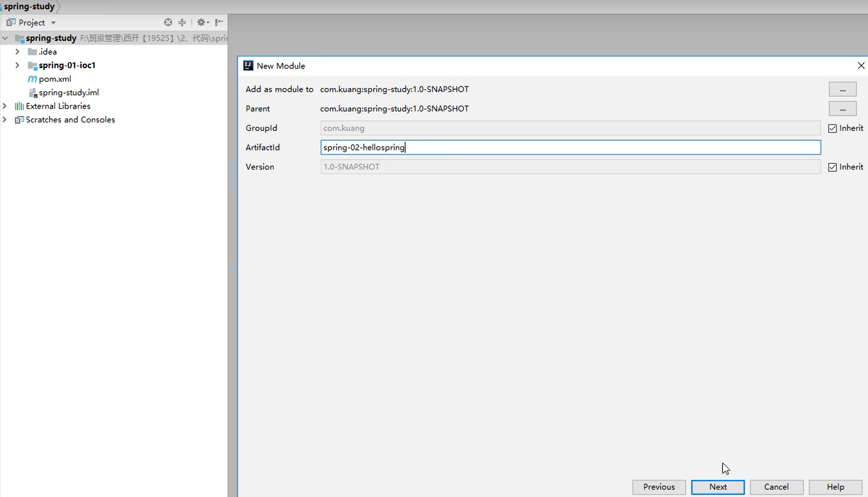Click spring-study breadcrumb in navigation bar
Image resolution: width=868 pixels, height=497 pixels.
pos(29,6)
